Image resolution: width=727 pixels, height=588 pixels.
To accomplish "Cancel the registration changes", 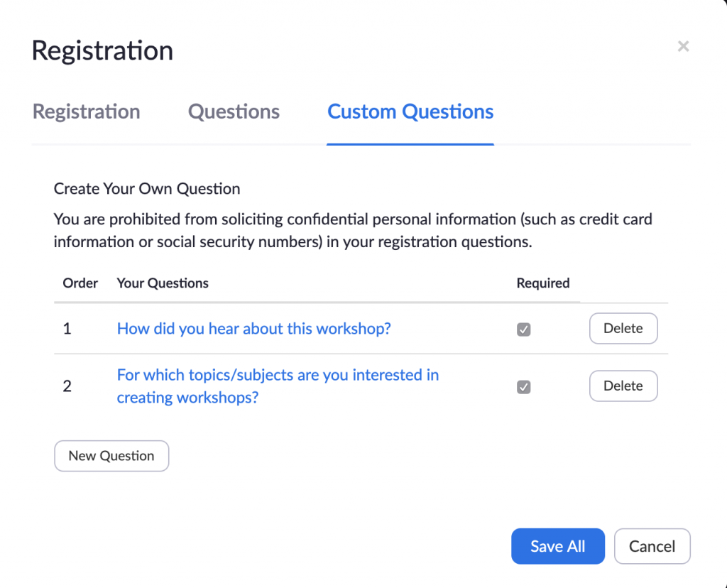I will (652, 546).
